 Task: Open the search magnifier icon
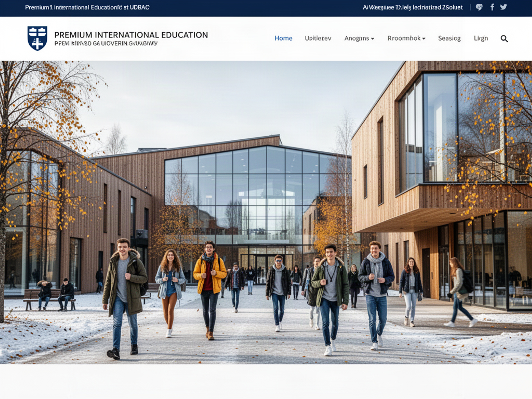click(x=504, y=38)
